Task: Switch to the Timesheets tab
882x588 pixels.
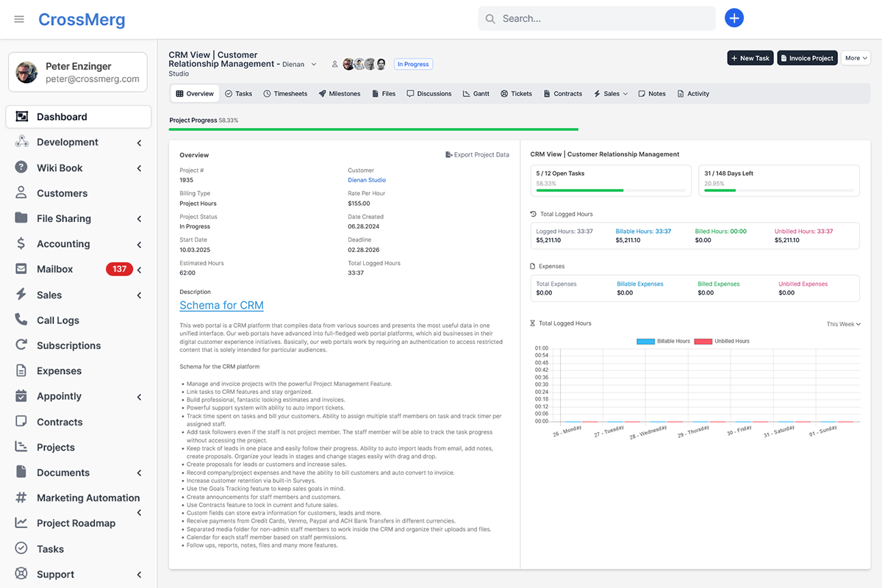Action: click(285, 94)
